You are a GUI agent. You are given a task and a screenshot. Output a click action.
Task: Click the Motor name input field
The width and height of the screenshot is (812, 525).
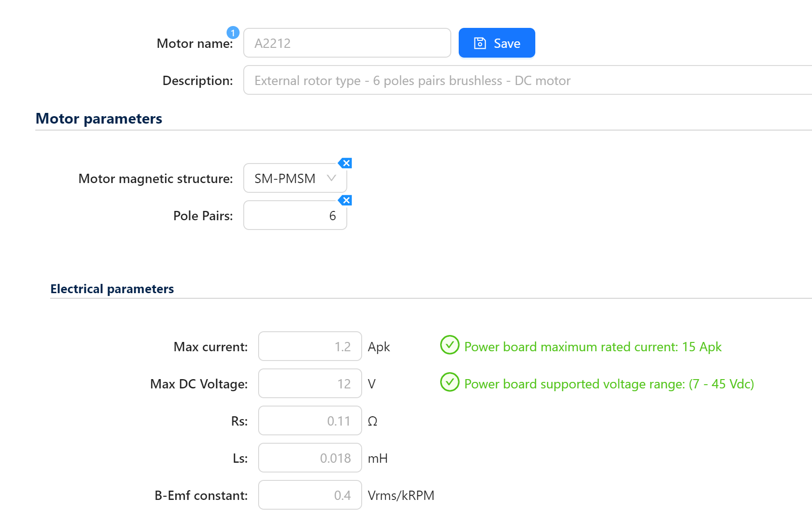click(x=347, y=43)
